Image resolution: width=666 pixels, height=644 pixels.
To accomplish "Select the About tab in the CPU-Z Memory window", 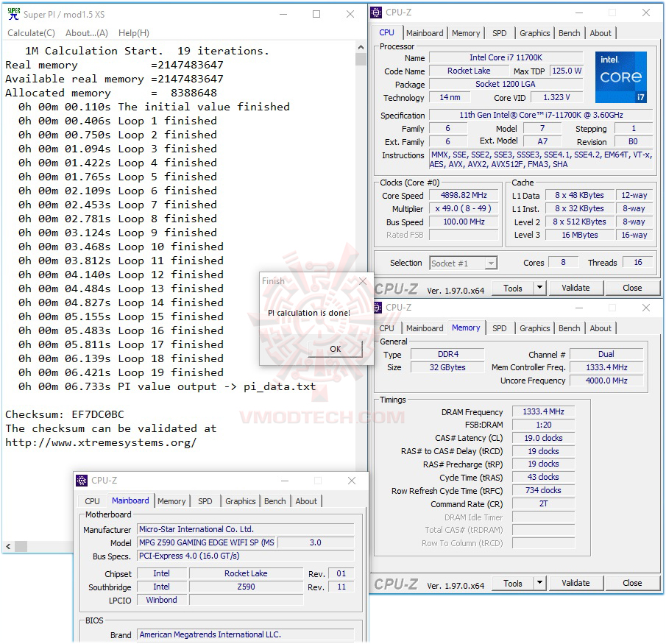I will point(601,328).
